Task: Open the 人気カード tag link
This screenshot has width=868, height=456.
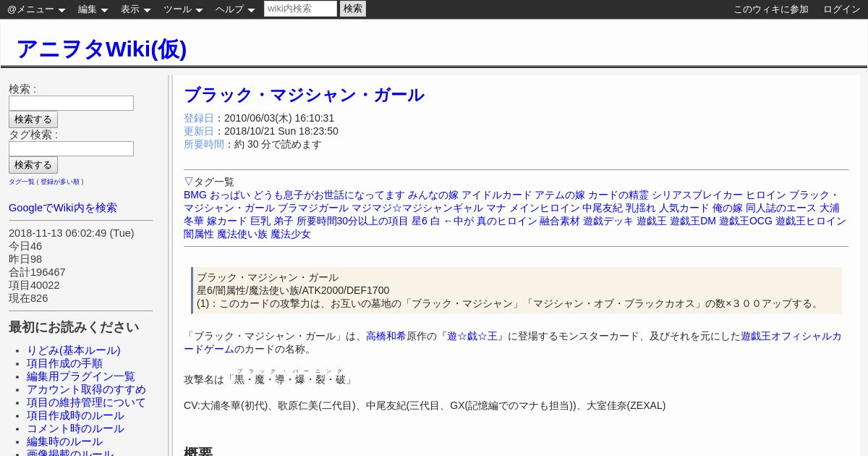Action: click(684, 208)
